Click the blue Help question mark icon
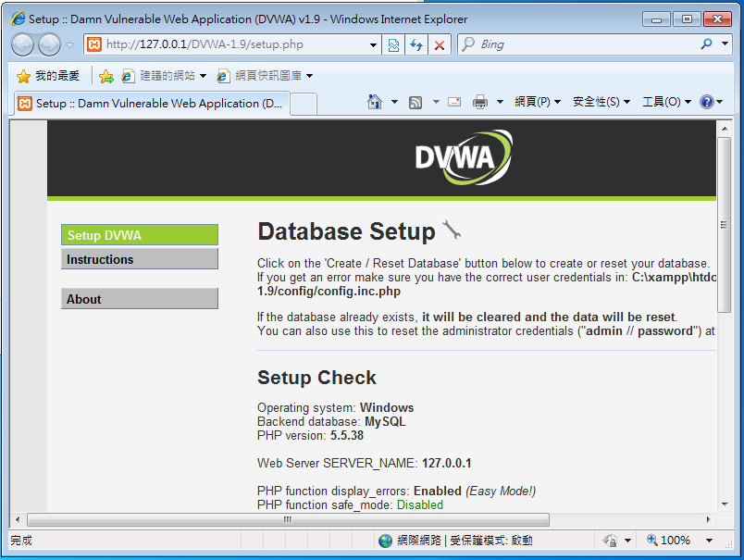Viewport: 744px width, 560px height. click(x=706, y=102)
